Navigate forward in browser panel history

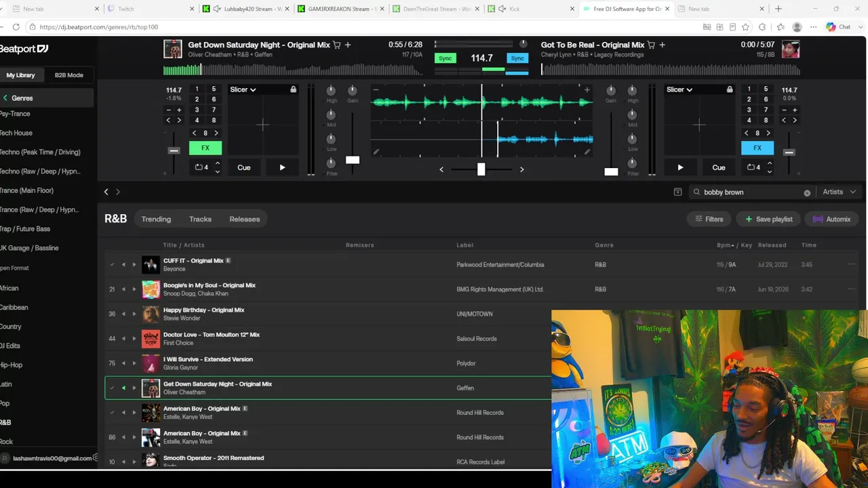(x=118, y=192)
